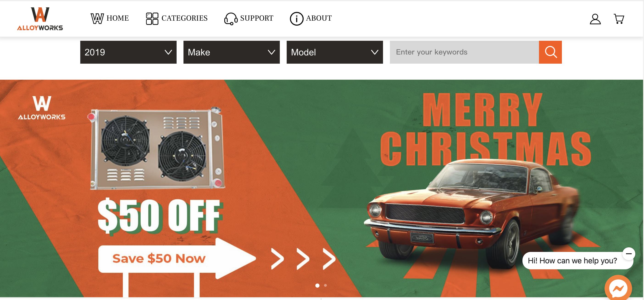Screen dimensions: 644x300
Task: Open the Messenger chat bubble icon
Action: (618, 288)
